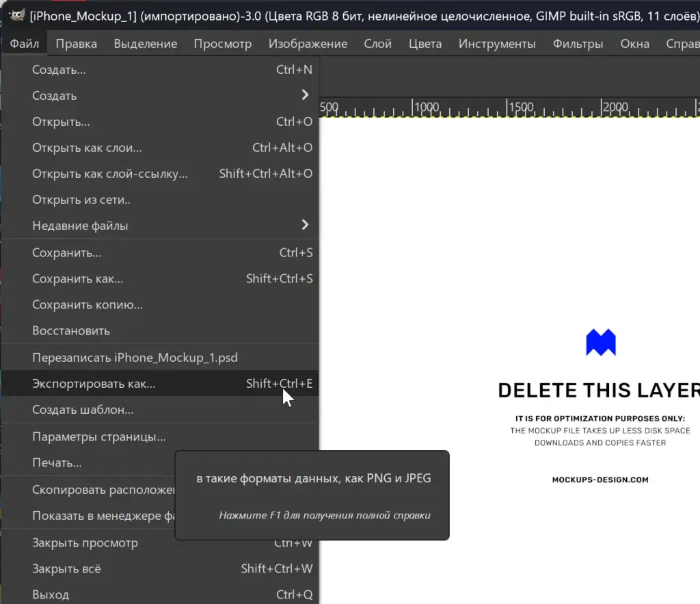Click the blue M logo on canvas
Viewport: 700px width, 604px height.
coord(601,342)
